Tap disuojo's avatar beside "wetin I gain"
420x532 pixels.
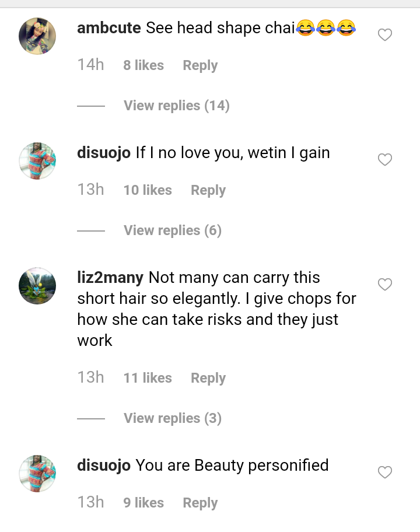pyautogui.click(x=37, y=160)
